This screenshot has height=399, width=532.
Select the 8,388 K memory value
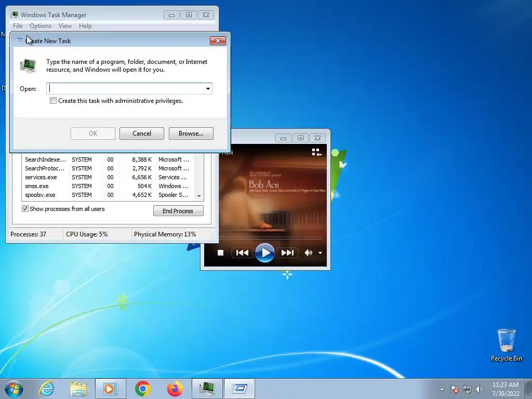coord(142,159)
